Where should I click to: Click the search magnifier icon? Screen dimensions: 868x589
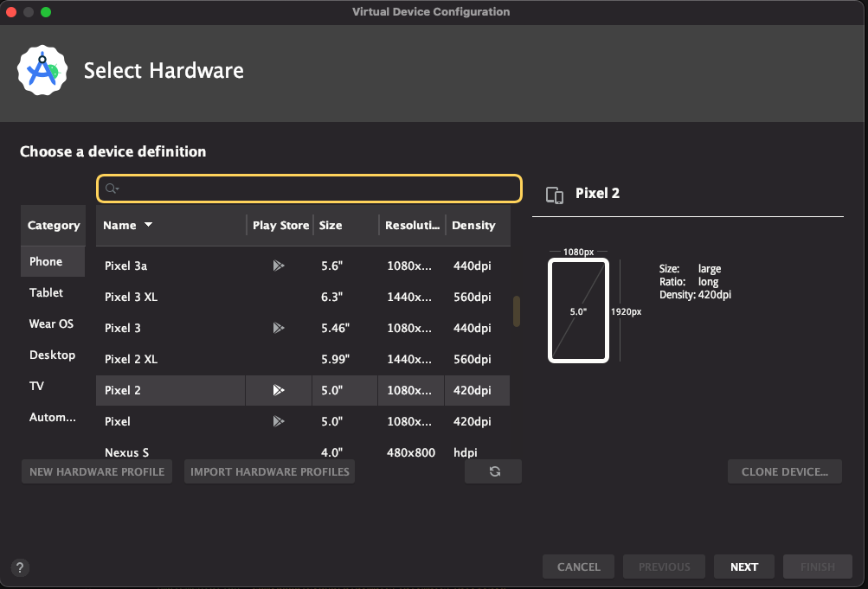(112, 189)
